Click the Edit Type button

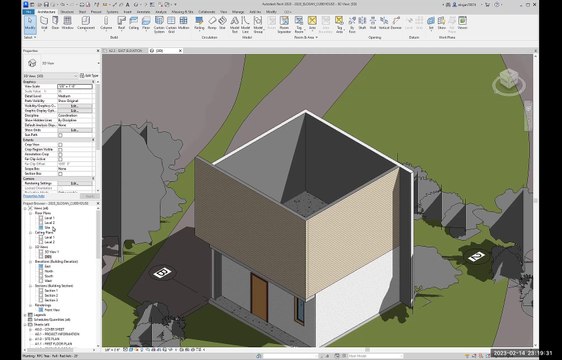pyautogui.click(x=89, y=76)
